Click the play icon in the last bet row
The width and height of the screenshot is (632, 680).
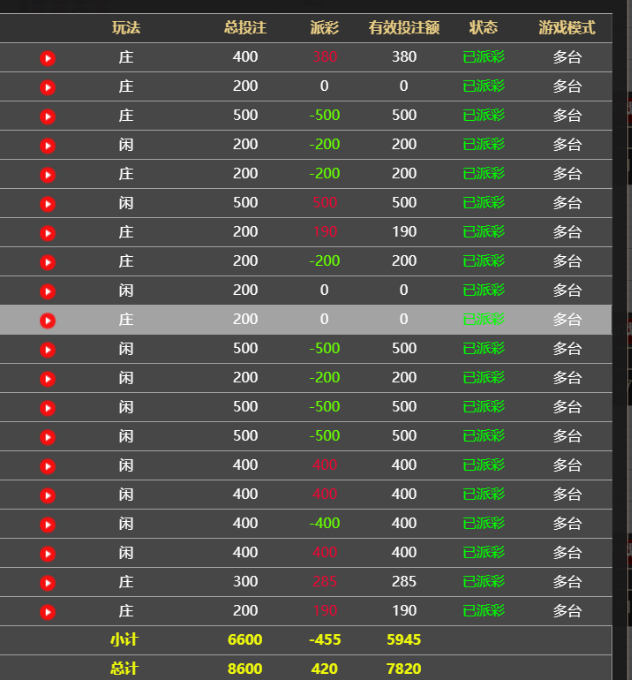(x=47, y=611)
